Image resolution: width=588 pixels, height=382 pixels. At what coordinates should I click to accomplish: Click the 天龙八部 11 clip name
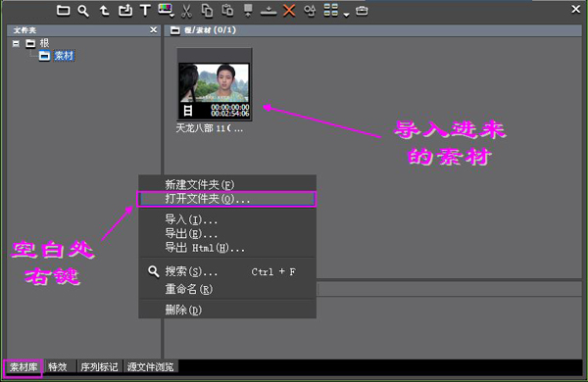pos(210,128)
